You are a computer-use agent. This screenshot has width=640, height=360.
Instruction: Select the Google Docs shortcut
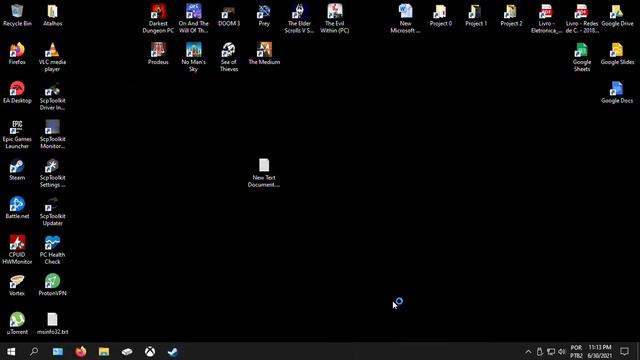tap(617, 92)
